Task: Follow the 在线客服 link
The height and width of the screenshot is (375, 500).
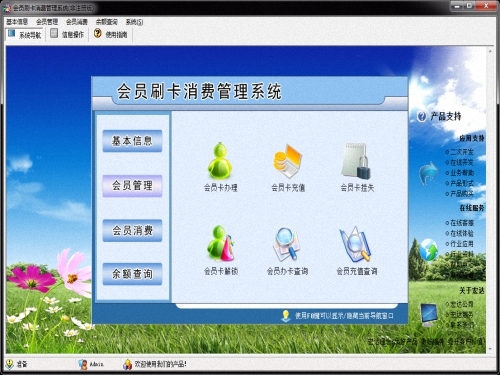Action: [x=462, y=223]
